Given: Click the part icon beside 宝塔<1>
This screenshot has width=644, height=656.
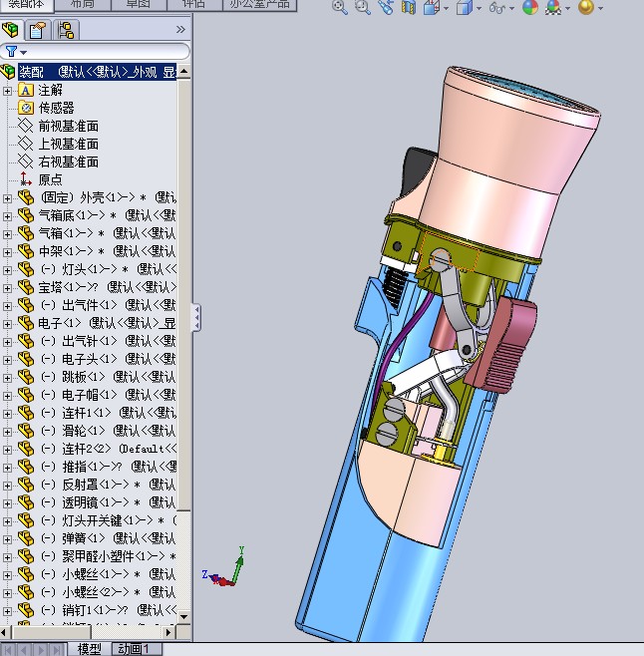Looking at the screenshot, I should click(26, 287).
